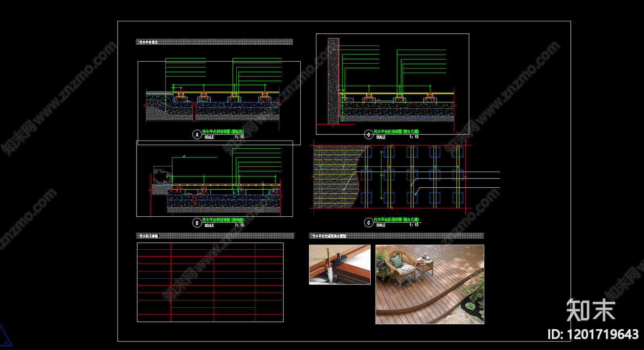Screen dimensions: 644x350
Task: Click the "SCALE" label under detail A
Action: [209, 137]
